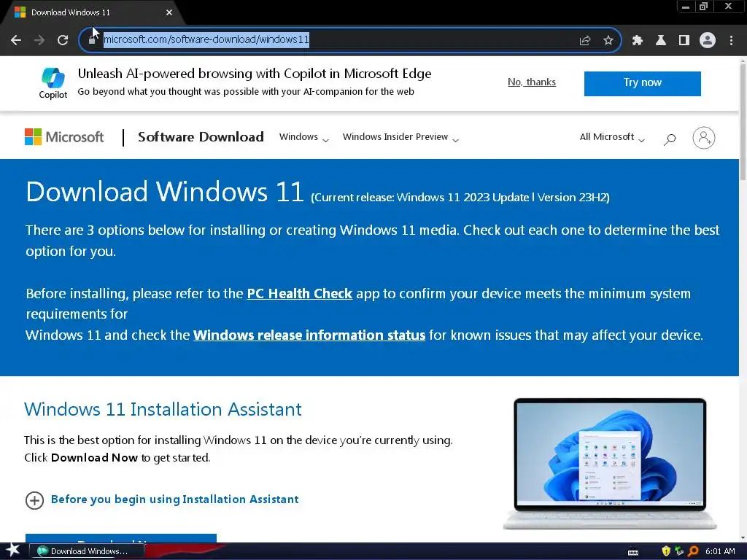Click the page vertical scrollbar thumb
The image size is (747, 560).
[743, 123]
